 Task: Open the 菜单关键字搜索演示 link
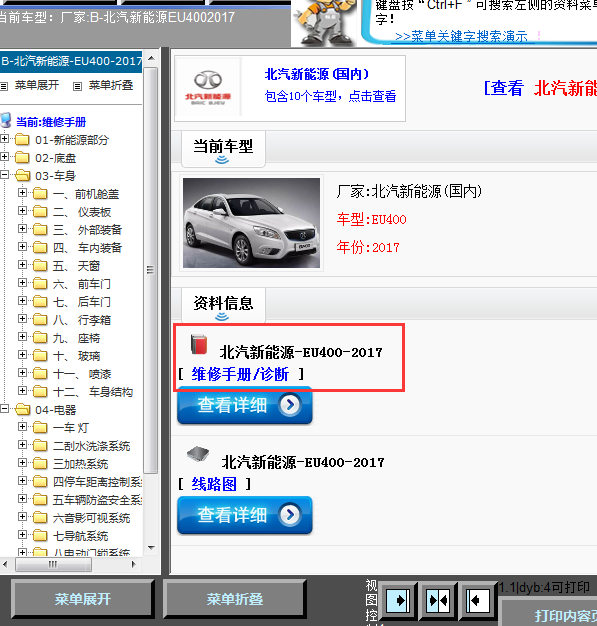[x=461, y=36]
